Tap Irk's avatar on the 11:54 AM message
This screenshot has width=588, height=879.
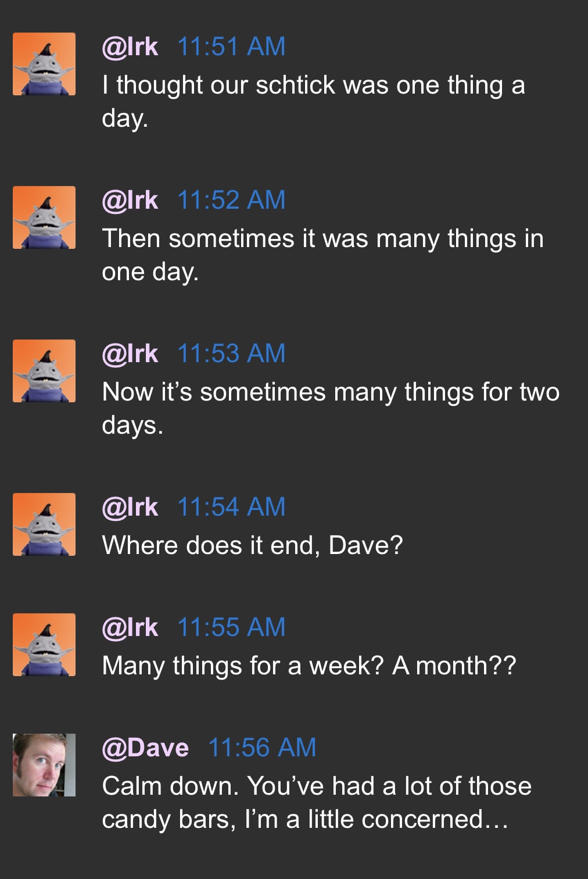[44, 524]
